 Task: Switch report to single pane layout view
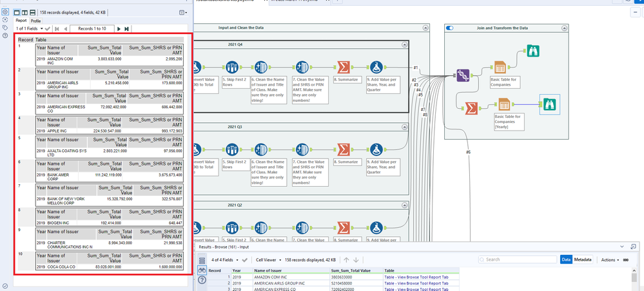pos(15,12)
